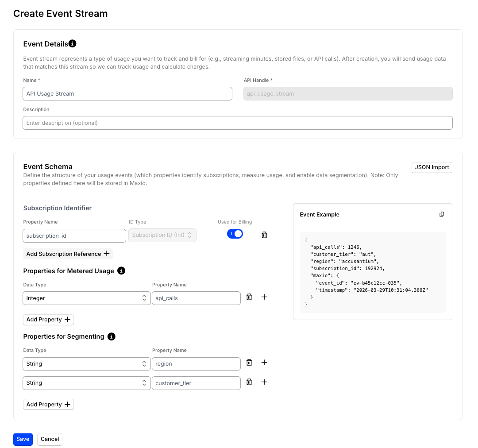Delete the subscription_id identifier row
478x448 pixels.
coord(264,235)
